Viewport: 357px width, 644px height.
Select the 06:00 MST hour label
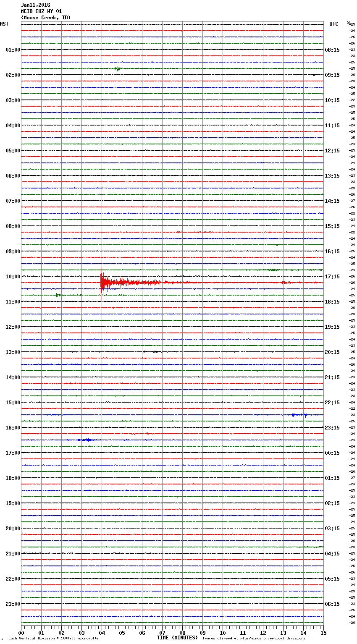tap(13, 176)
